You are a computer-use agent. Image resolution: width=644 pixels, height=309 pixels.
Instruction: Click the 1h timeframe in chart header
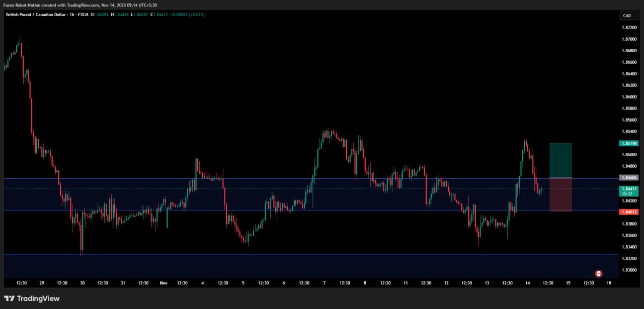(71, 15)
